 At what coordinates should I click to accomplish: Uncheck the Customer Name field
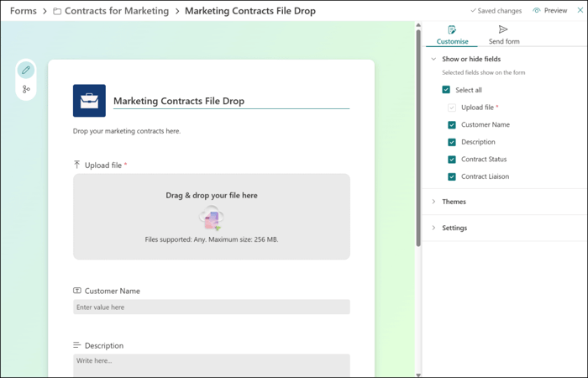click(x=452, y=125)
